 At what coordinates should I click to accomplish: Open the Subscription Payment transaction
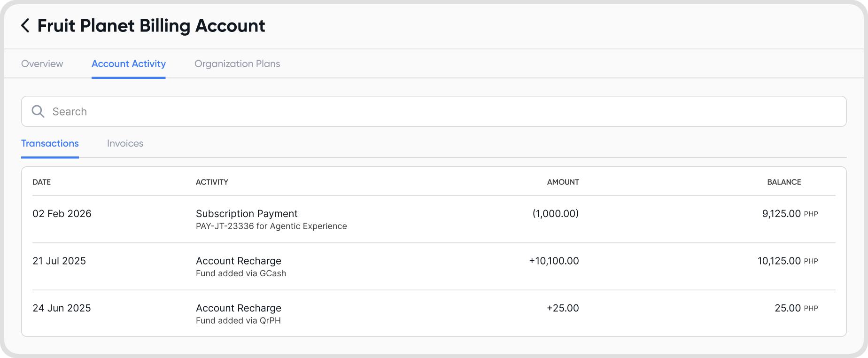pos(247,214)
